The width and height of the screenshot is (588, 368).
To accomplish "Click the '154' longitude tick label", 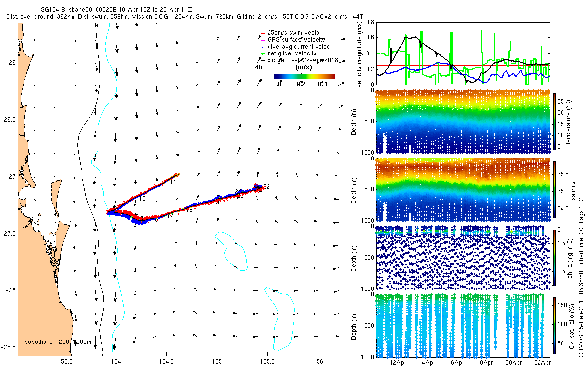I will point(116,362).
